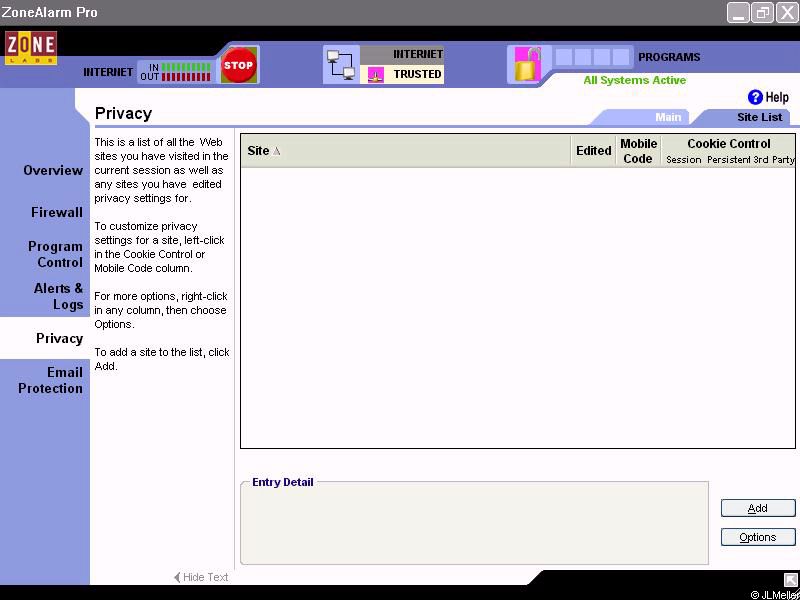The width and height of the screenshot is (800, 600).
Task: Click Hide Text to collapse description
Action: 201,577
